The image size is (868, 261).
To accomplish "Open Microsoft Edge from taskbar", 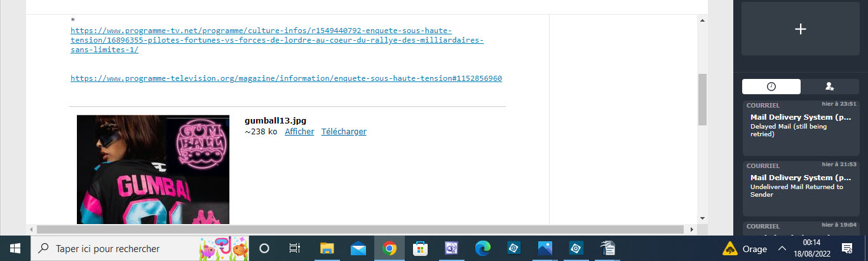I will click(483, 248).
